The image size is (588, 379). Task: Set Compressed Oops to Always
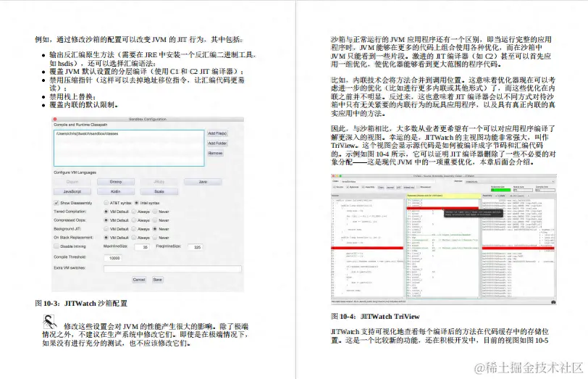tap(134, 220)
